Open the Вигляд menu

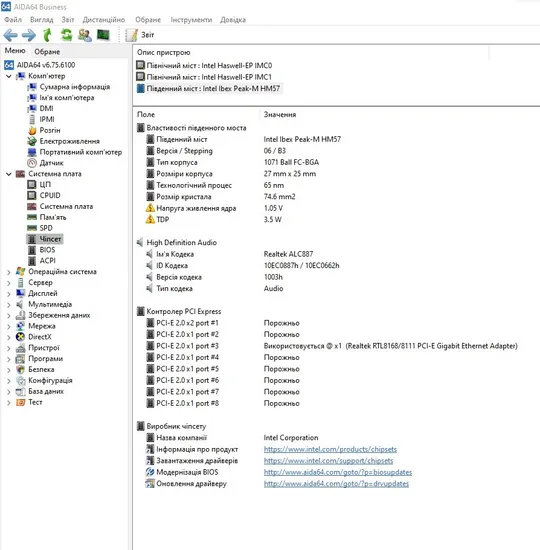pyautogui.click(x=42, y=20)
